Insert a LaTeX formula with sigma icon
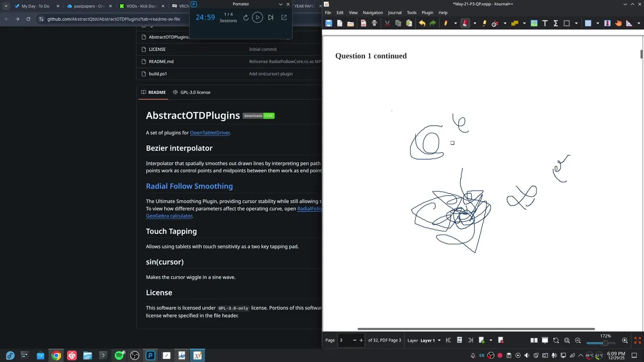 click(556, 23)
